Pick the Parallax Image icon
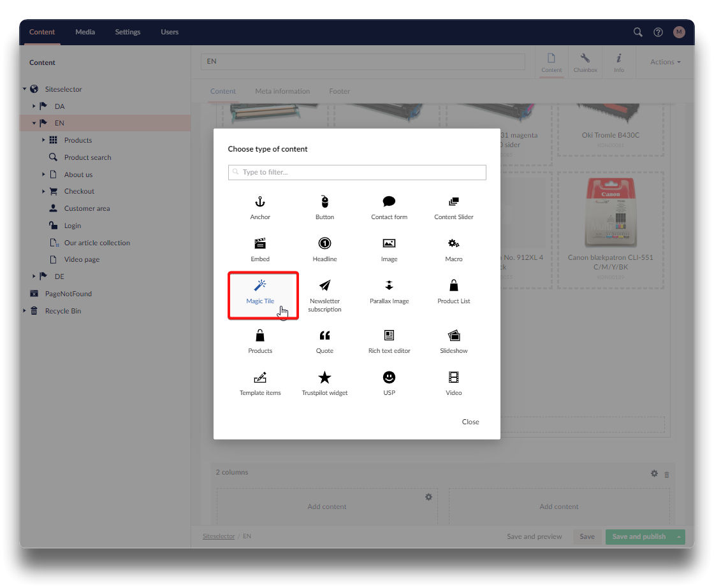Viewport: 714px width, 588px height. (389, 285)
